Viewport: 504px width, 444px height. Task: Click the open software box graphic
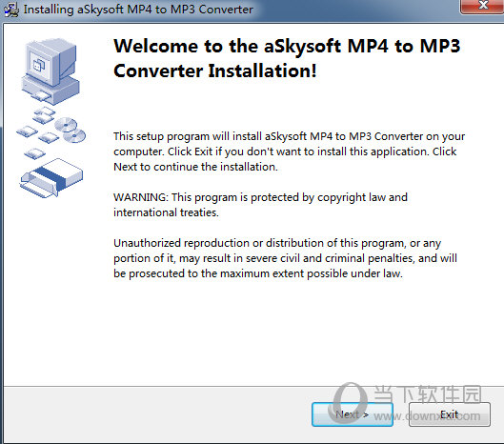[50, 178]
